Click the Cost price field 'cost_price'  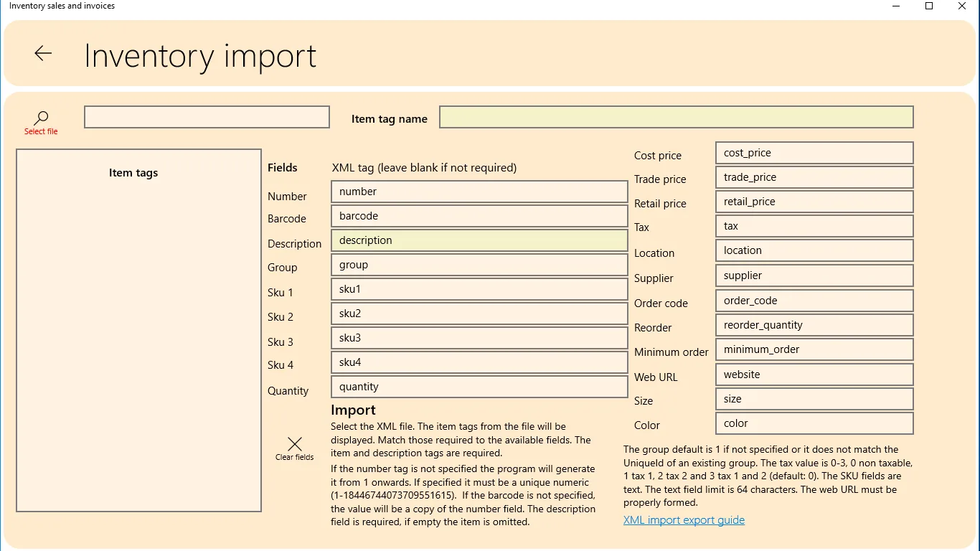[x=814, y=153]
